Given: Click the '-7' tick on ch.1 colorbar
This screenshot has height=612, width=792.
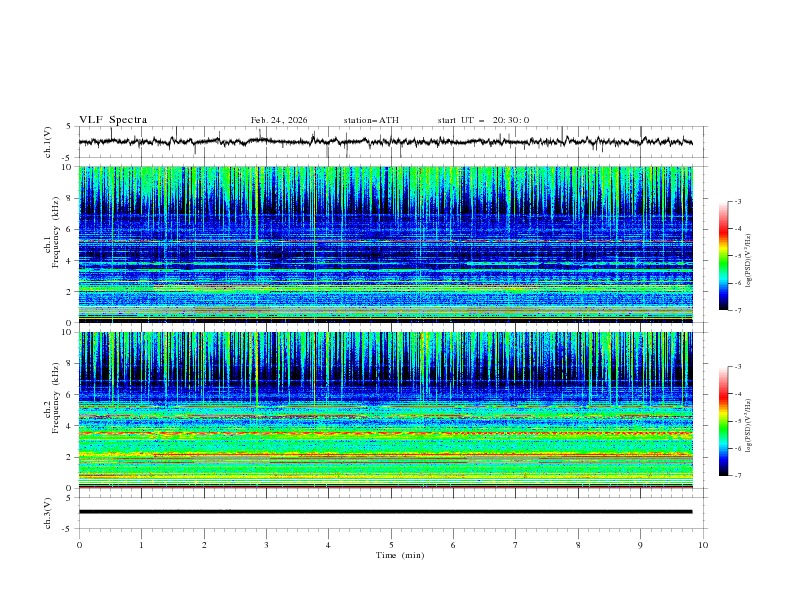Looking at the screenshot, I should click(x=737, y=310).
